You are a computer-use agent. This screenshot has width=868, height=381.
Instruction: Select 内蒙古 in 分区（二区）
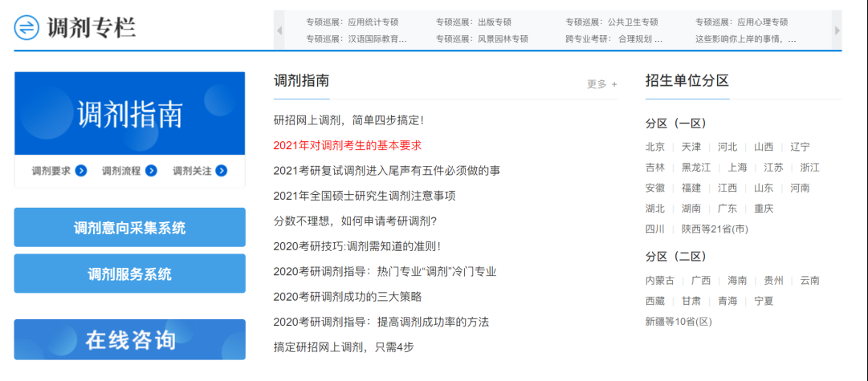661,281
